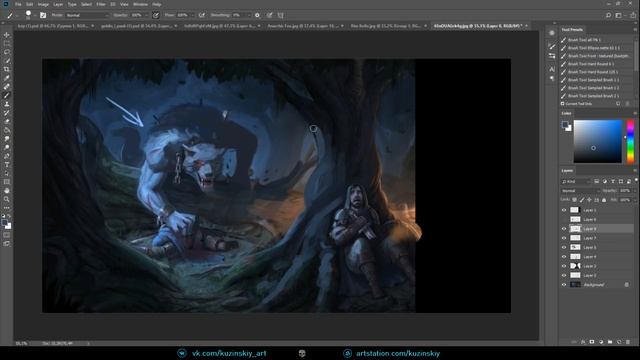640x360 pixels.
Task: Click the hue slider strip
Action: point(631,141)
